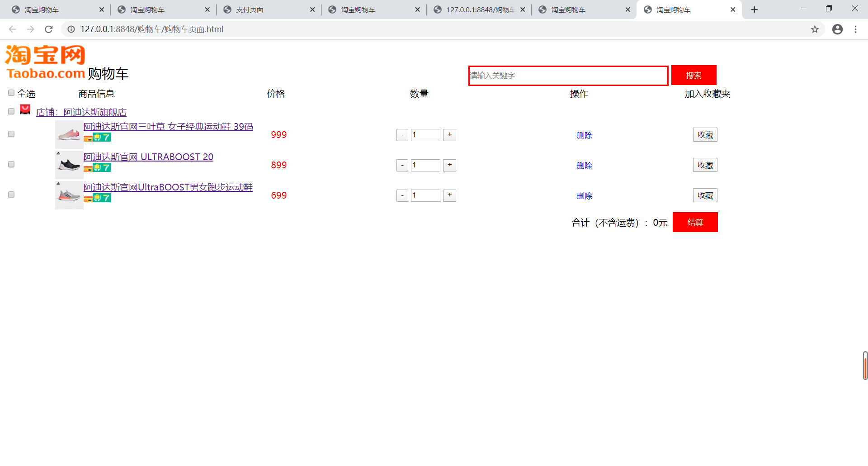Enable the 全选 select-all checkbox

(11, 93)
